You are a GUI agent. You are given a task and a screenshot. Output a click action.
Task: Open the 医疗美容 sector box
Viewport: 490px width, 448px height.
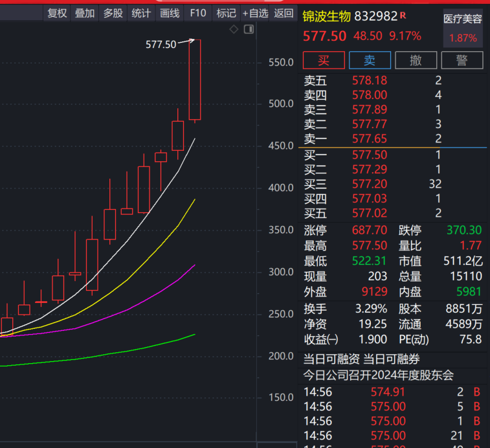point(463,28)
